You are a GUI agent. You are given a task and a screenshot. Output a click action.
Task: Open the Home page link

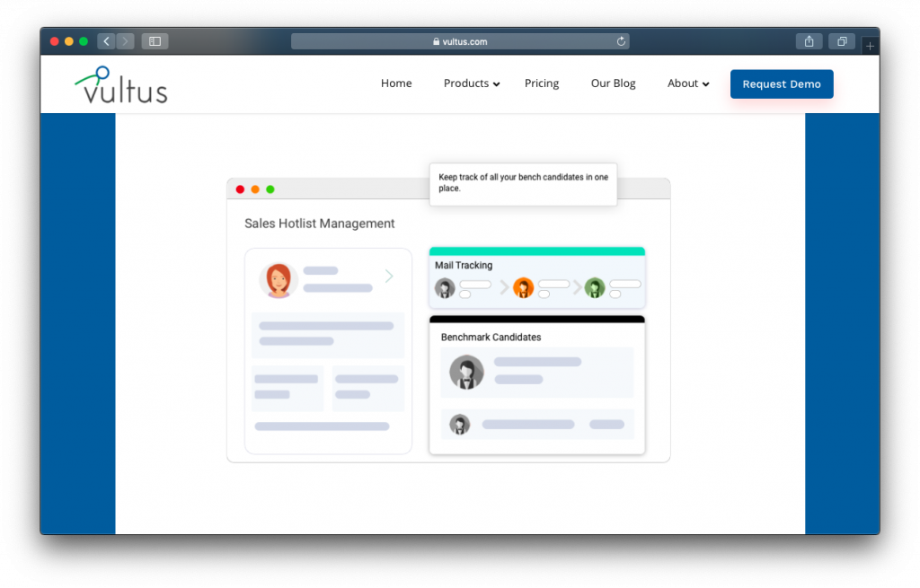pyautogui.click(x=396, y=83)
